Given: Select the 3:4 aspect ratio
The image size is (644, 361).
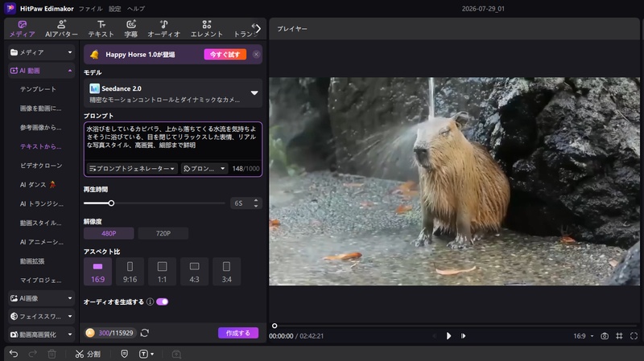Looking at the screenshot, I should point(227,272).
